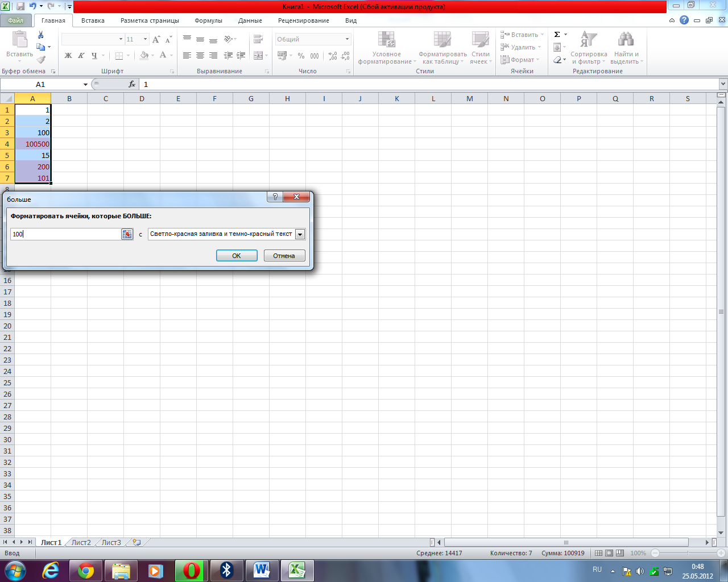Image resolution: width=728 pixels, height=582 pixels.
Task: Click the zoom slider in the status bar
Action: pyautogui.click(x=688, y=553)
